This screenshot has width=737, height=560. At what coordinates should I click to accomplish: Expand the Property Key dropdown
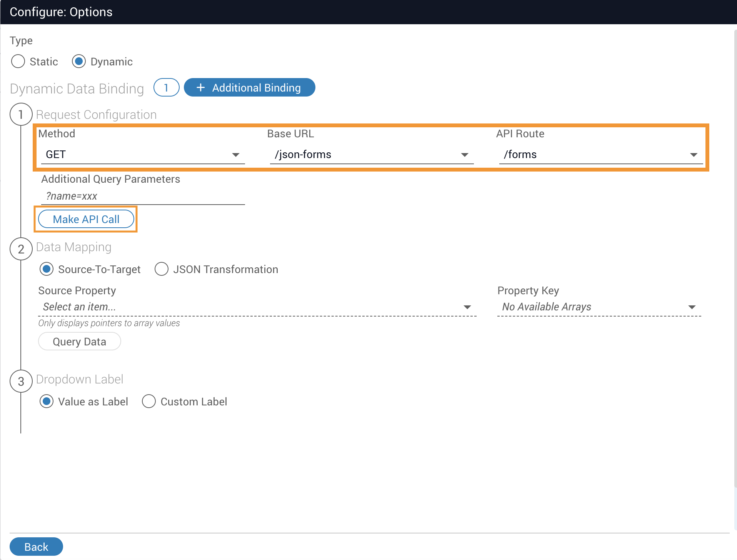[x=599, y=307]
